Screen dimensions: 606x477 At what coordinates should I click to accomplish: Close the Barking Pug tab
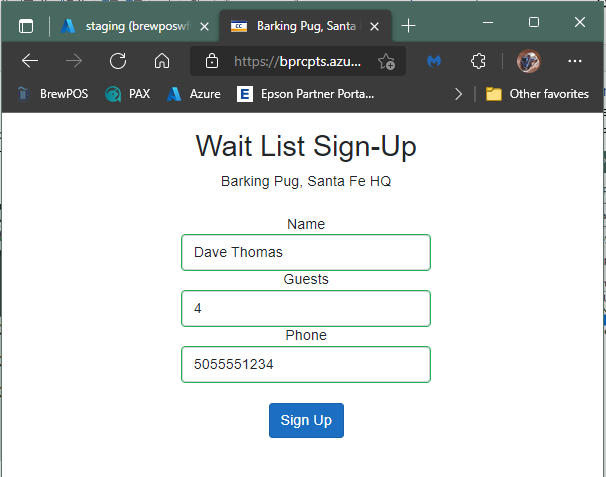[374, 26]
